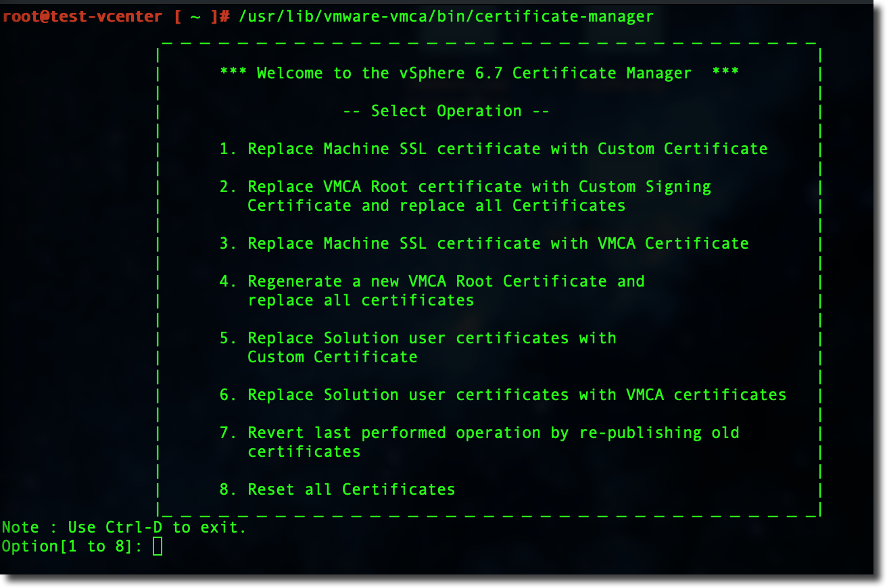887x588 pixels.
Task: Click the line 'Certificate and replace all Certificates'
Action: click(436, 205)
